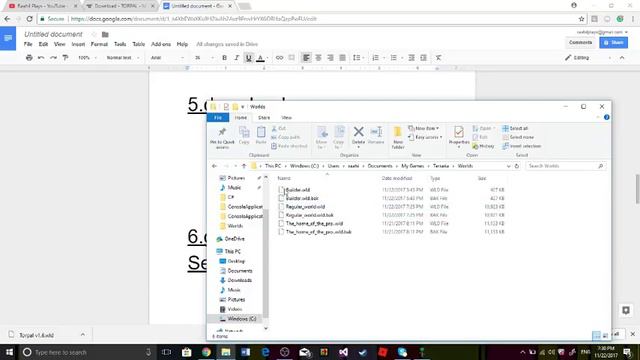Select the paint format tool
640x360 pixels.
tap(65, 58)
